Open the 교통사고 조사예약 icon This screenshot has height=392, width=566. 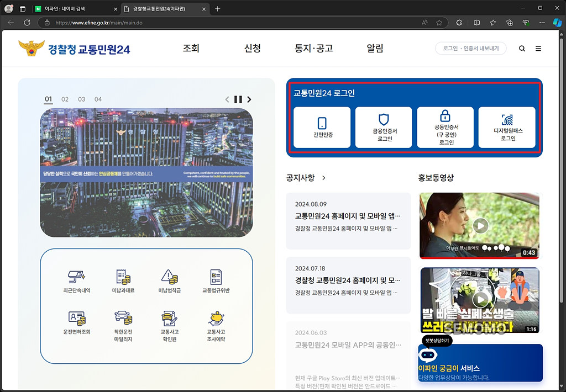point(216,326)
